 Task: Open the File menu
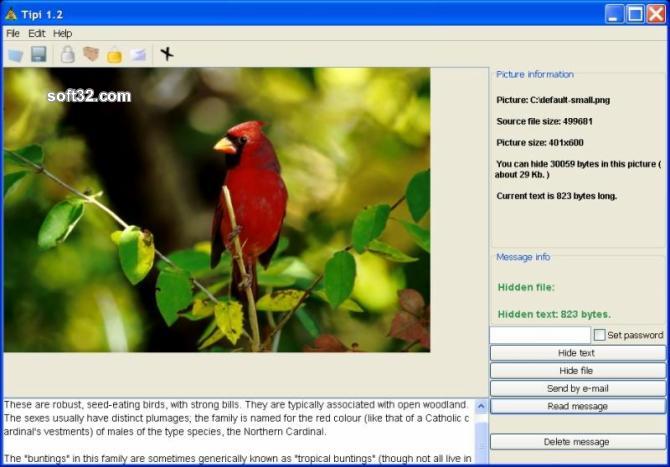pos(13,33)
